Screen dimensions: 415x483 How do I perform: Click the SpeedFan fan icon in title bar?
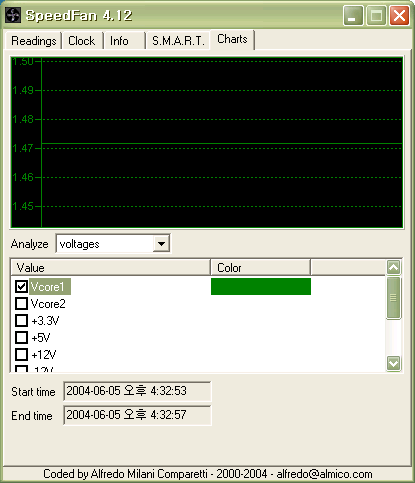pos(13,15)
